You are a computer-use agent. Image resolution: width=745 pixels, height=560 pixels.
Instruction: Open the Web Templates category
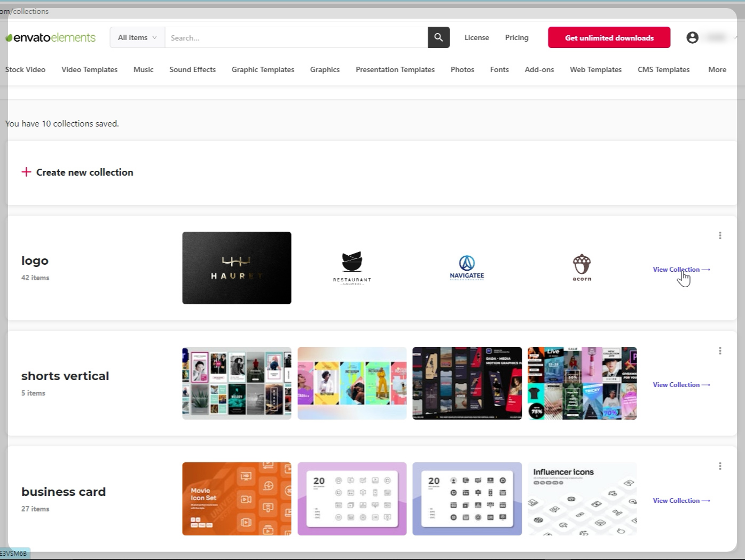click(595, 69)
